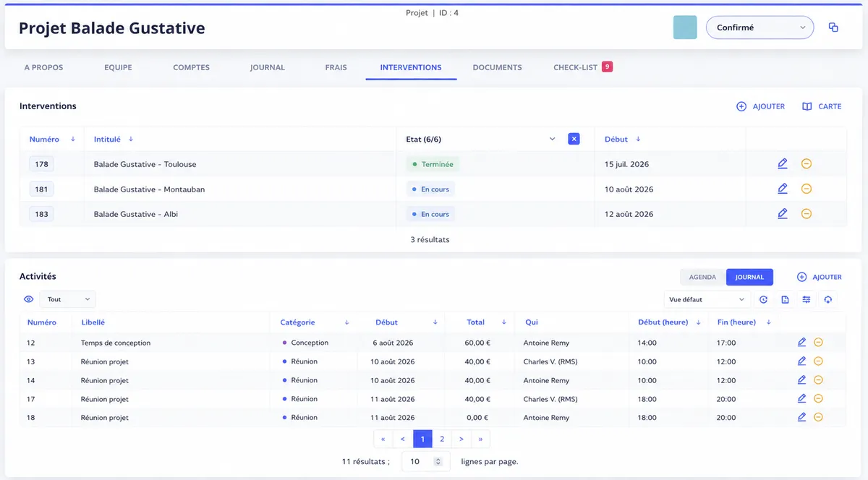Viewport: 868px width, 480px height.
Task: Edit activity 17 Réunion projet
Action: tap(801, 398)
